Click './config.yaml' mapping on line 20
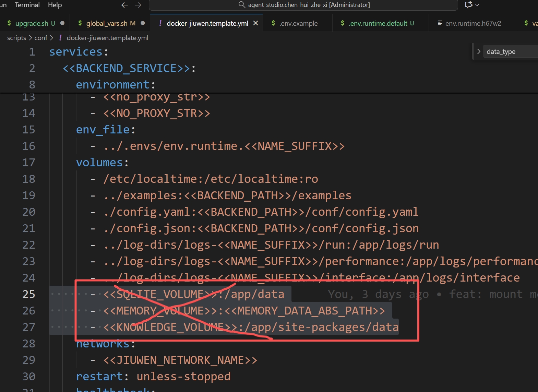The height and width of the screenshot is (392, 538). [261, 212]
